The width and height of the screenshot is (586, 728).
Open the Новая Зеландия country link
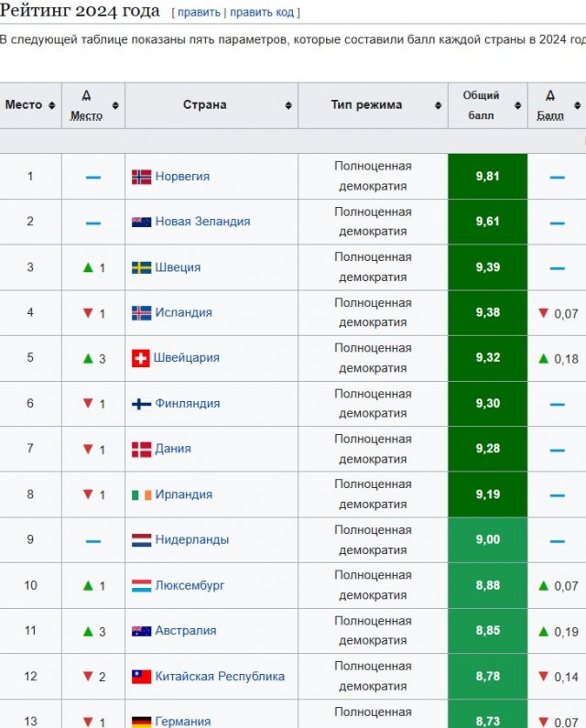pyautogui.click(x=202, y=222)
